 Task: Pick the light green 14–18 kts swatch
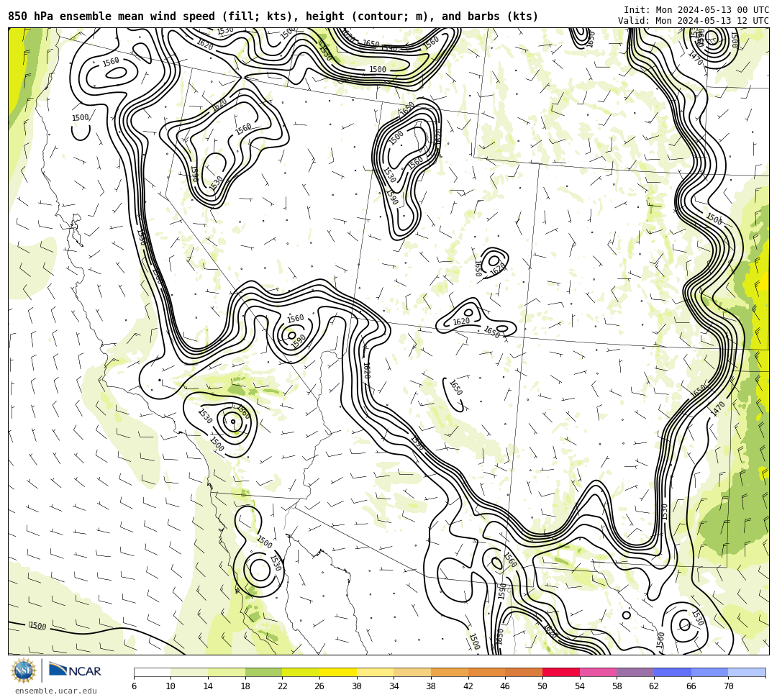[x=227, y=672]
